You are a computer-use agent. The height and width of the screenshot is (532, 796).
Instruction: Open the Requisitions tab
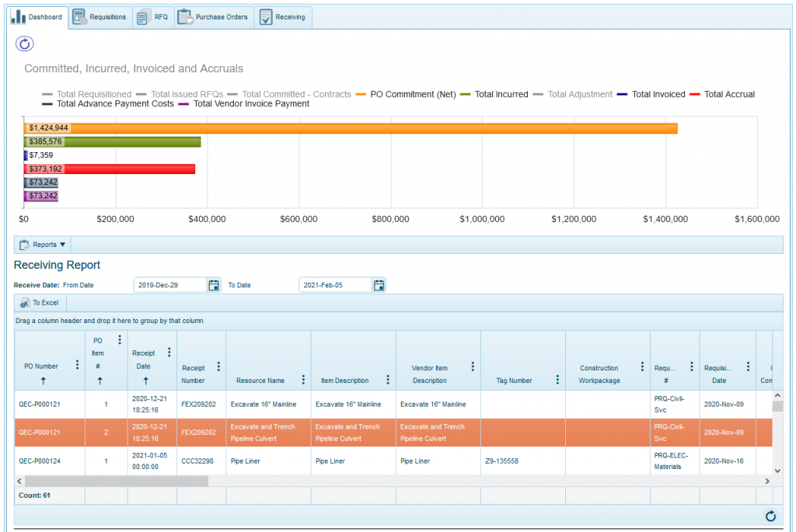click(x=99, y=17)
